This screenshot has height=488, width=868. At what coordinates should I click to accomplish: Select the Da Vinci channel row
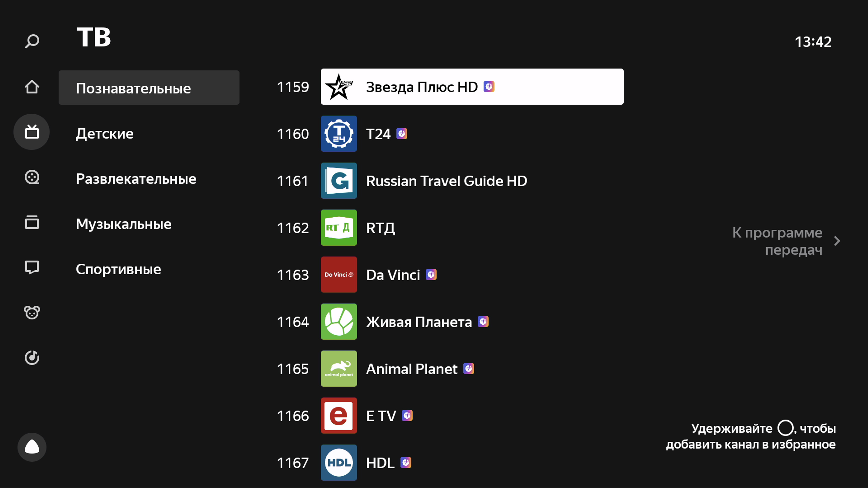(393, 275)
